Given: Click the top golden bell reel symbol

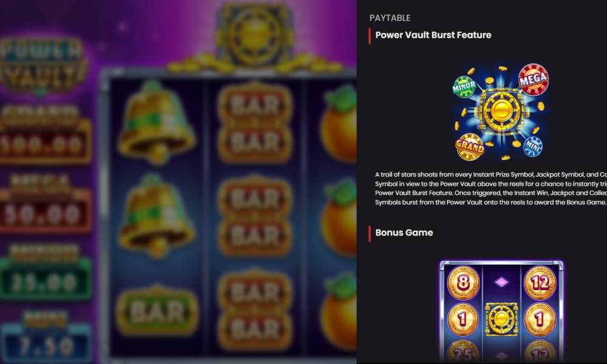Looking at the screenshot, I should [x=156, y=122].
